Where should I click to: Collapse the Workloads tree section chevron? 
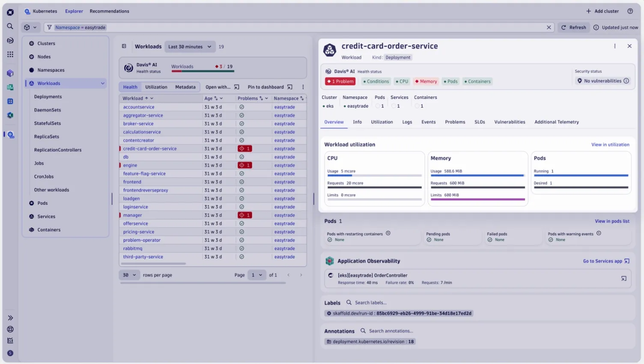click(103, 84)
